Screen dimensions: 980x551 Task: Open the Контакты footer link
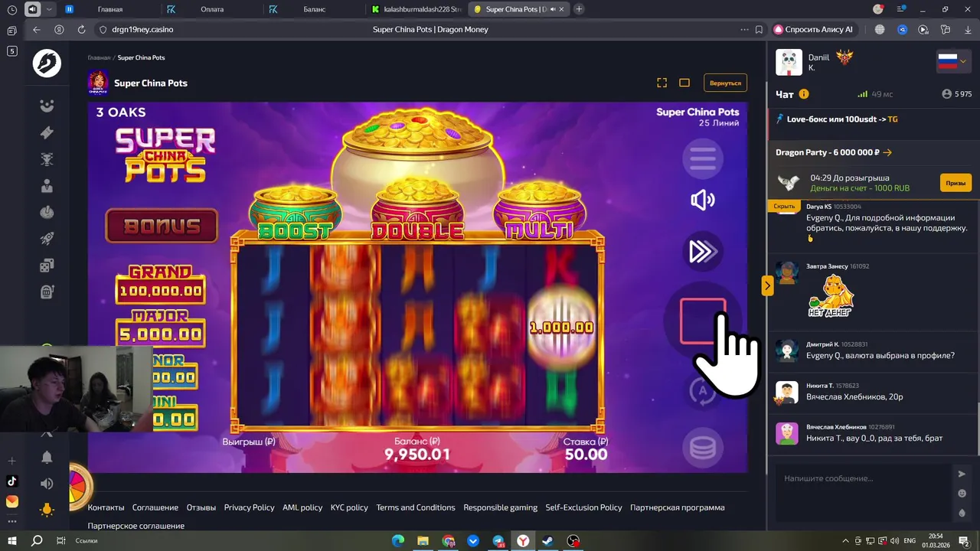point(106,507)
